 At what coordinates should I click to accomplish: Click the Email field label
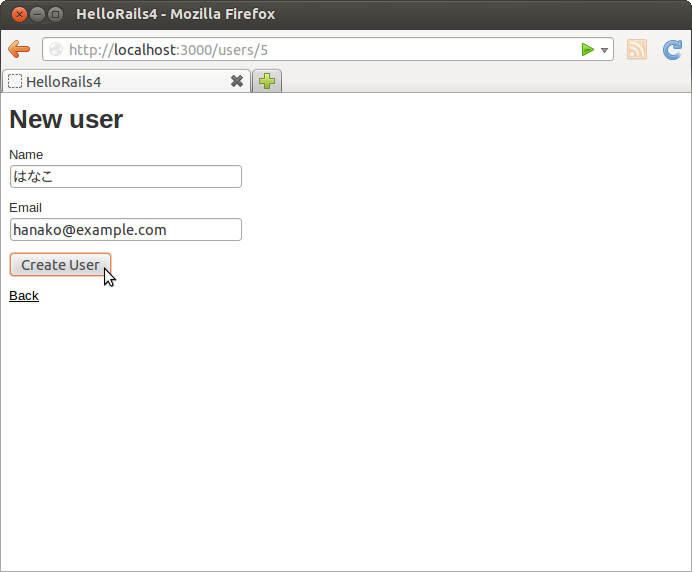click(x=26, y=208)
